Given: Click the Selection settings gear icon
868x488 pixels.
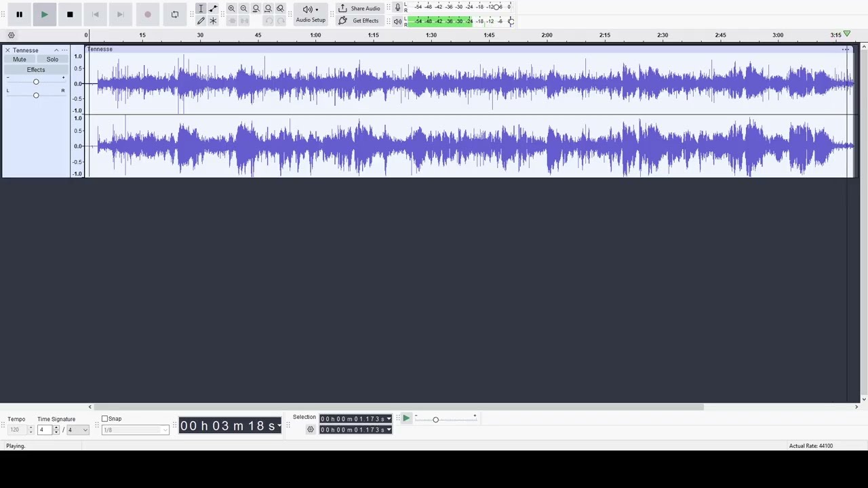Looking at the screenshot, I should (x=311, y=430).
